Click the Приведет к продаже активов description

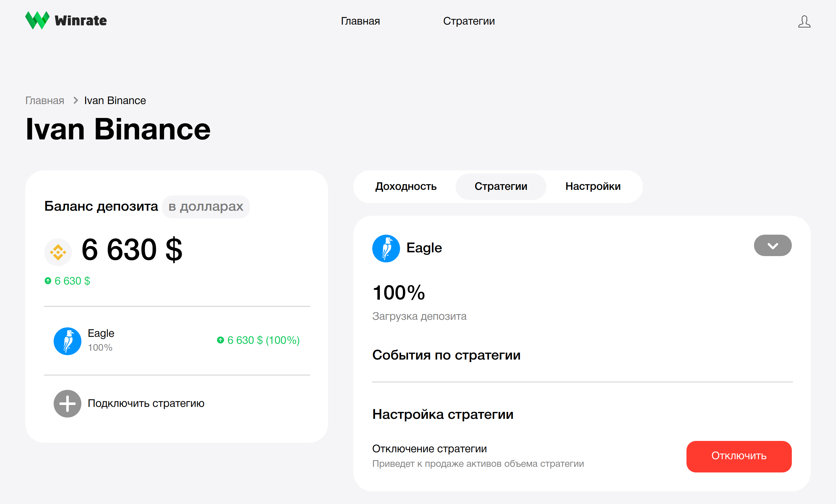pos(478,464)
